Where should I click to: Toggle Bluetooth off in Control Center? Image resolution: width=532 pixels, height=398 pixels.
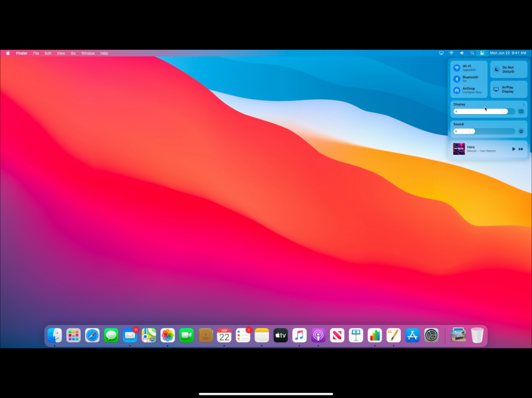457,79
